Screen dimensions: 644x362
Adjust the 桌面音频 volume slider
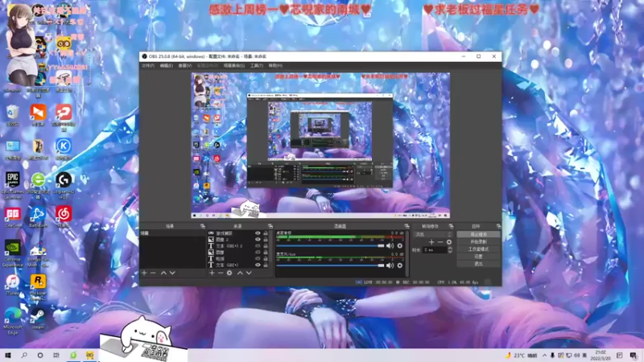click(x=330, y=246)
